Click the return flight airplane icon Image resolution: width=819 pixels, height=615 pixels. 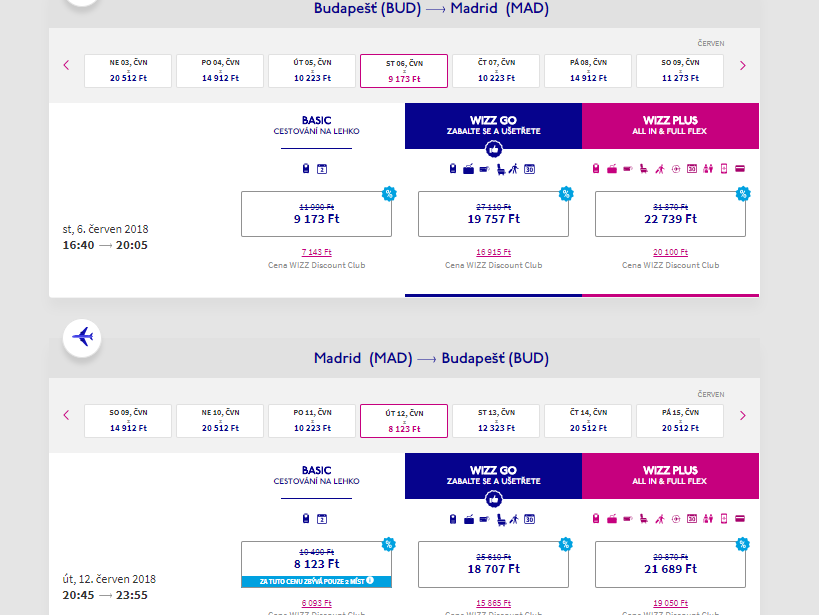point(82,337)
